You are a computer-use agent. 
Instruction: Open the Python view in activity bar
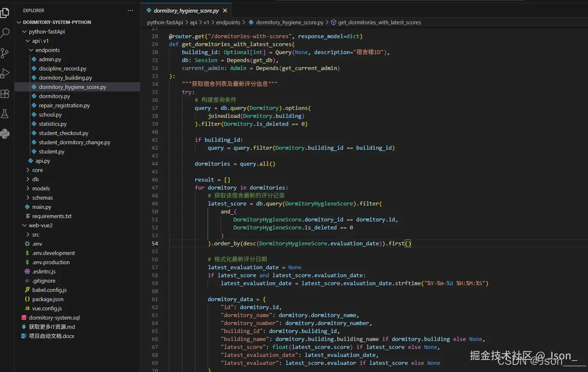5,134
